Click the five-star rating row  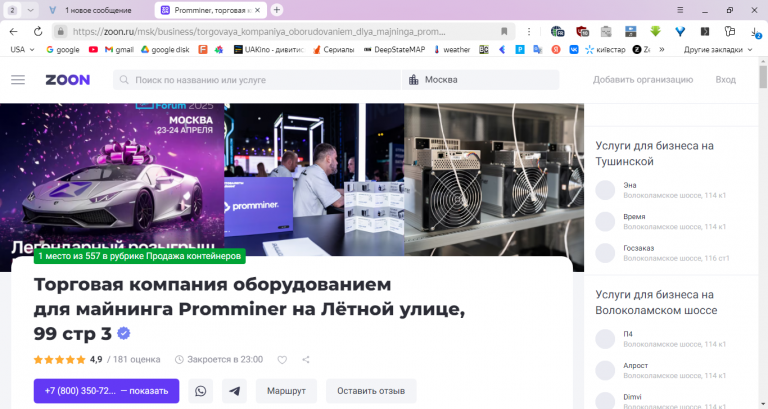tap(59, 360)
